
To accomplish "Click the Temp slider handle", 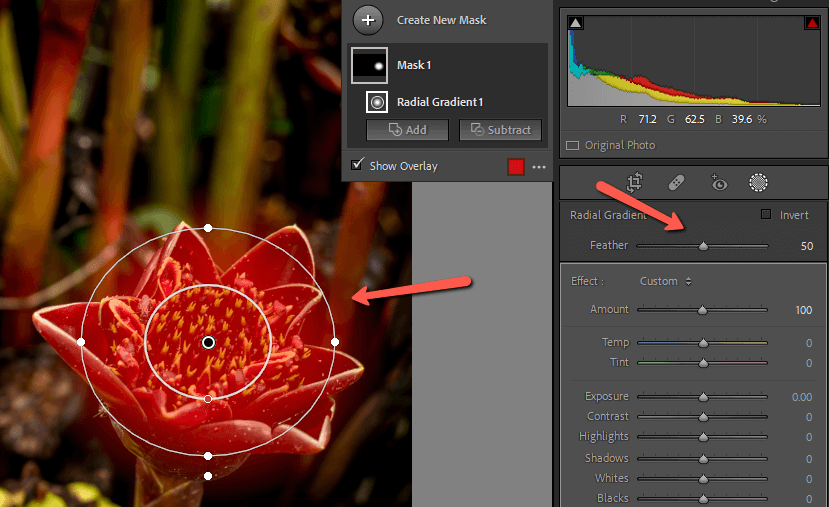I will tap(703, 344).
